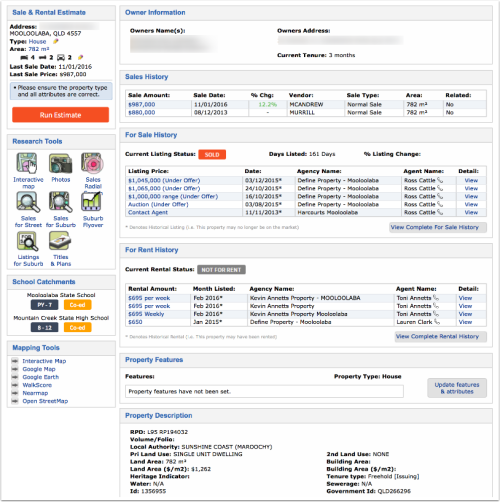This screenshot has height=502, width=500.
Task: Click Co-ed badge under Mooloolaba State School
Action: pyautogui.click(x=77, y=305)
